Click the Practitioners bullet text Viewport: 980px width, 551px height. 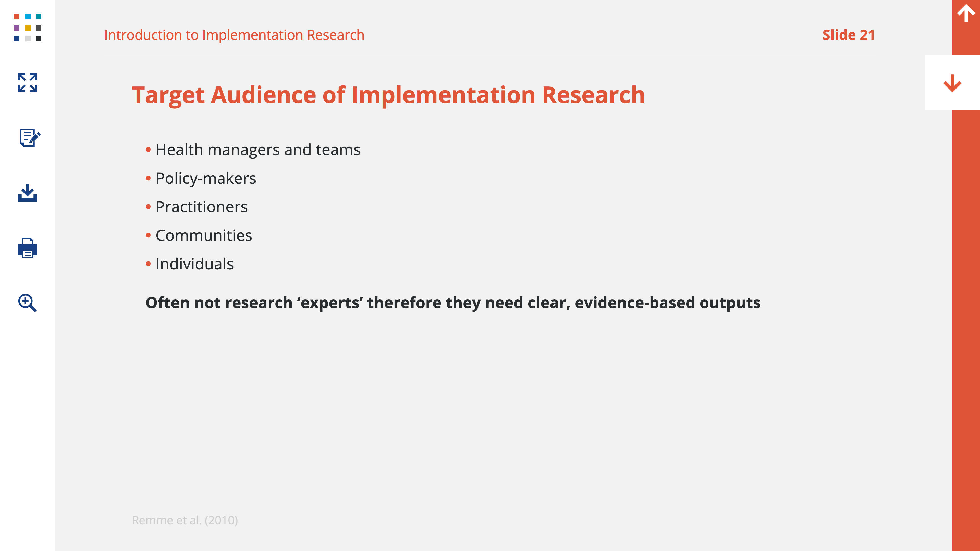point(201,207)
